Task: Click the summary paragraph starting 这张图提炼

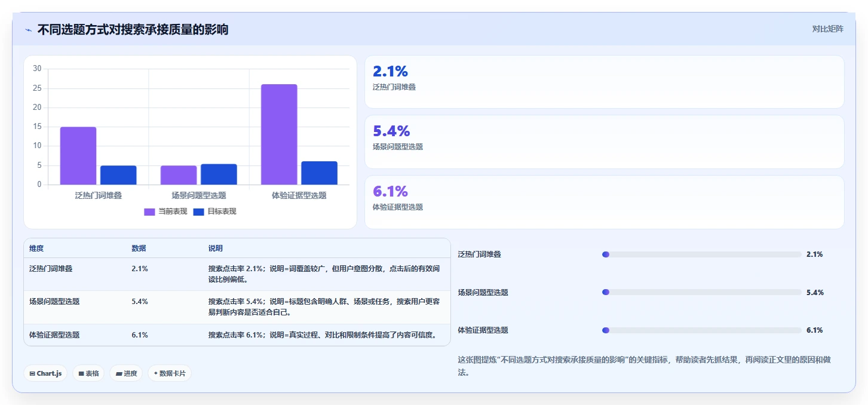Action: tap(645, 366)
